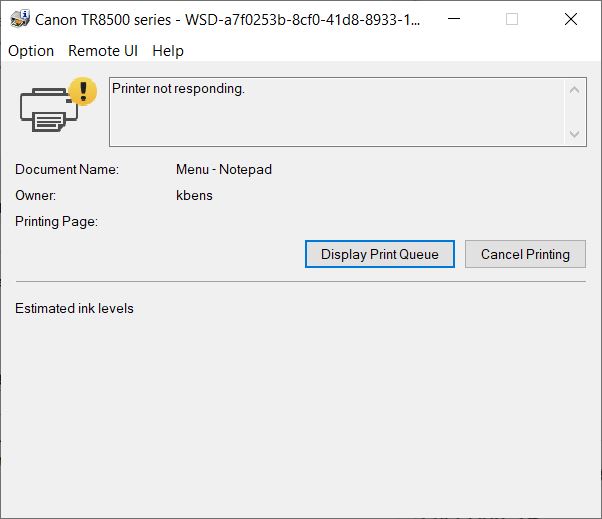The width and height of the screenshot is (602, 519).
Task: Click the 'Estimated ink levels' label
Action: (x=74, y=308)
